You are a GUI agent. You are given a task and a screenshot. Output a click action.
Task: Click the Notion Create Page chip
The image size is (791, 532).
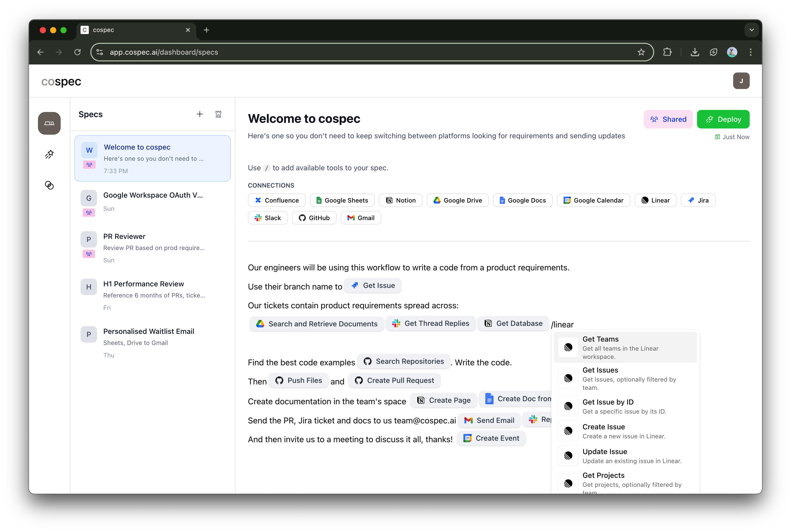(x=444, y=400)
